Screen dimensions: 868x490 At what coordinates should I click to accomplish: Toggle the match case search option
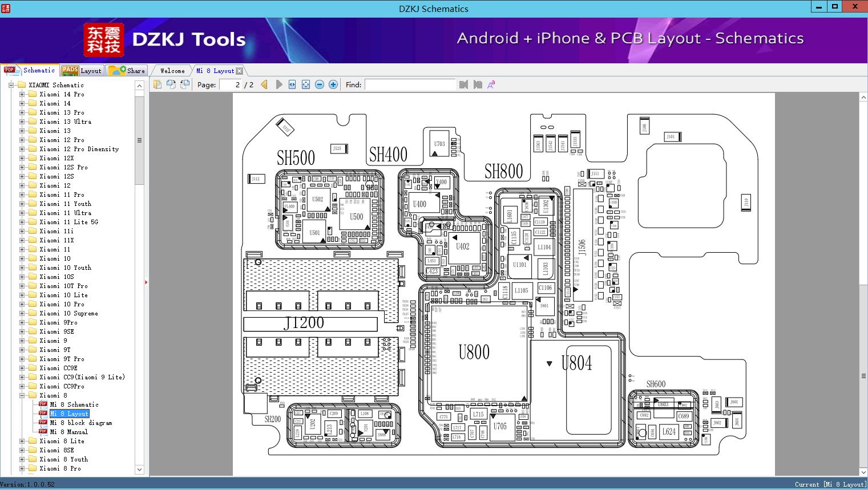coord(491,84)
